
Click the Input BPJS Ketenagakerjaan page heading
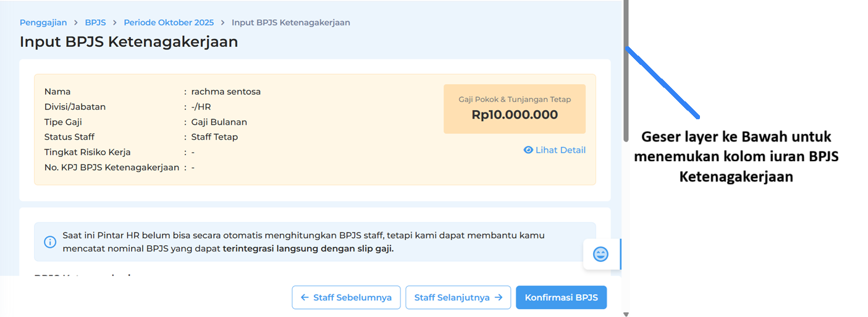[x=129, y=42]
